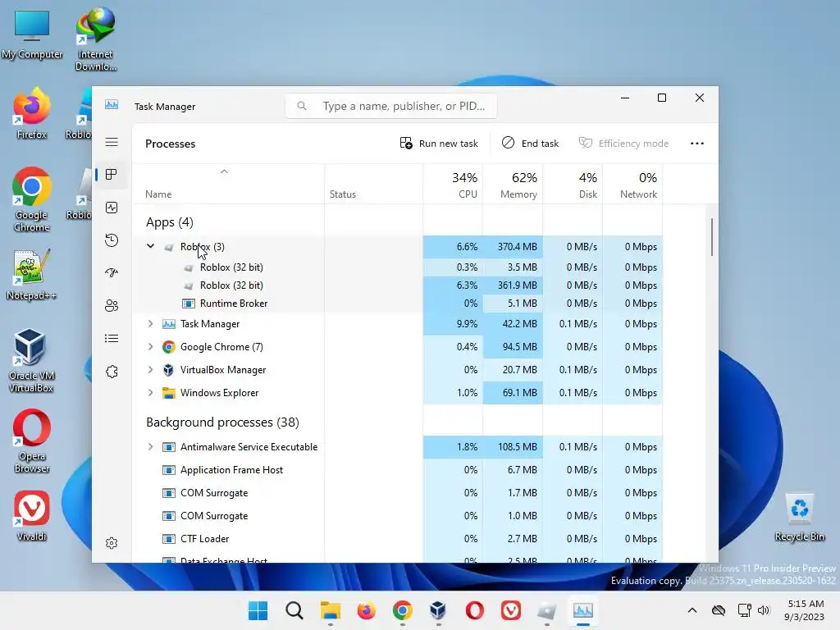
Task: Expand the Task Manager process row
Action: click(151, 323)
